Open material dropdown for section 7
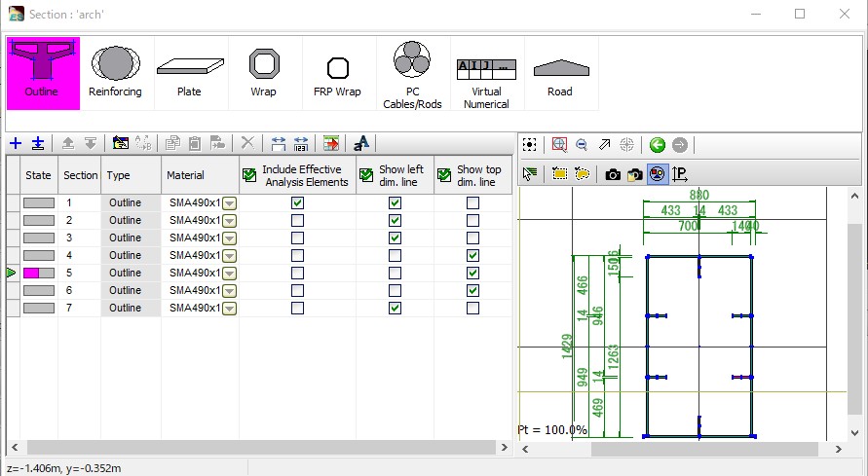 (x=230, y=309)
